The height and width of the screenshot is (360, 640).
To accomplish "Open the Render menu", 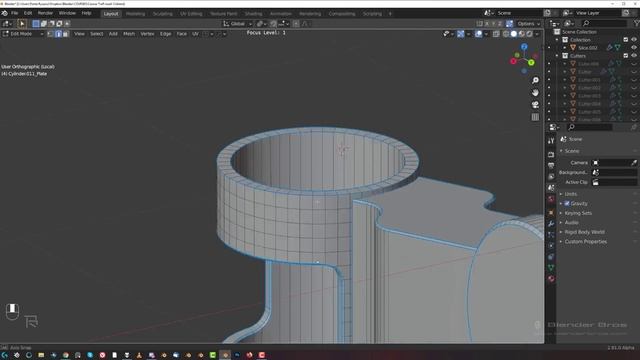I will [45, 13].
